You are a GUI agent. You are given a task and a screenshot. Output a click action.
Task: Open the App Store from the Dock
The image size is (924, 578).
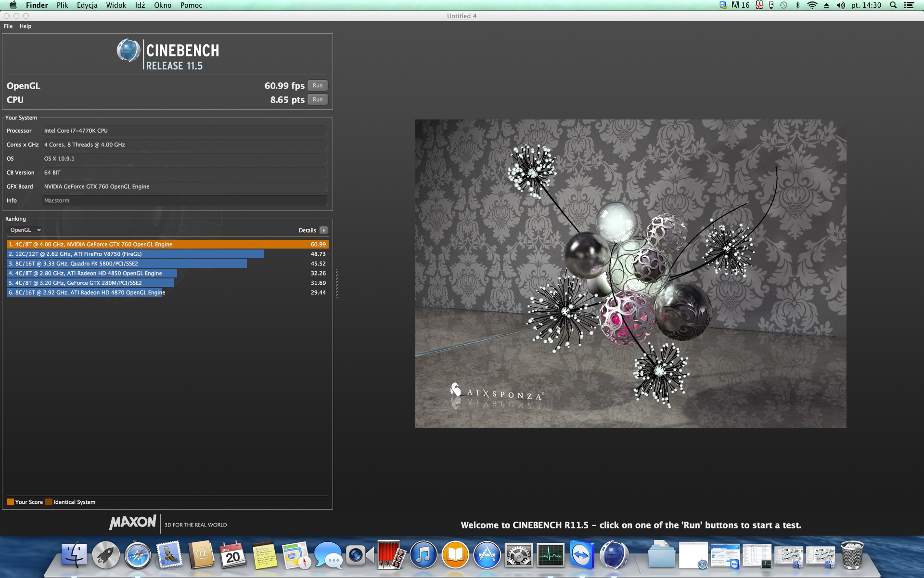coord(487,555)
